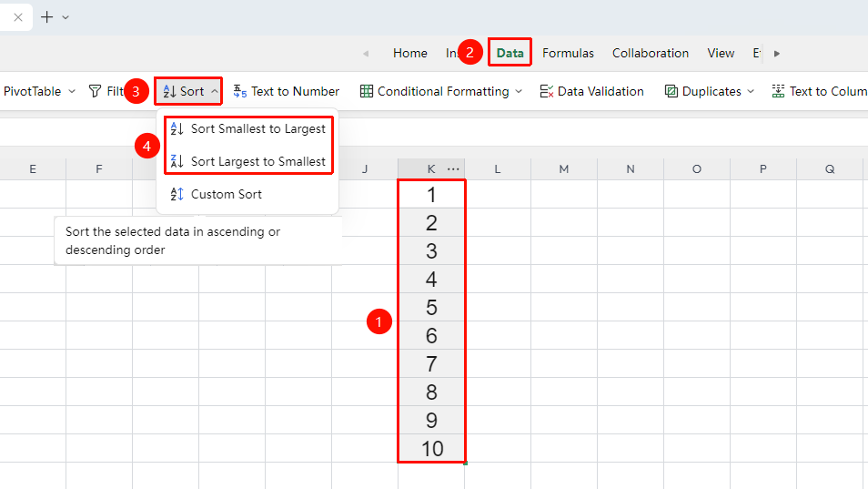Screen dimensions: 868x489
Task: Click the Text to Columns icon
Action: click(x=778, y=91)
